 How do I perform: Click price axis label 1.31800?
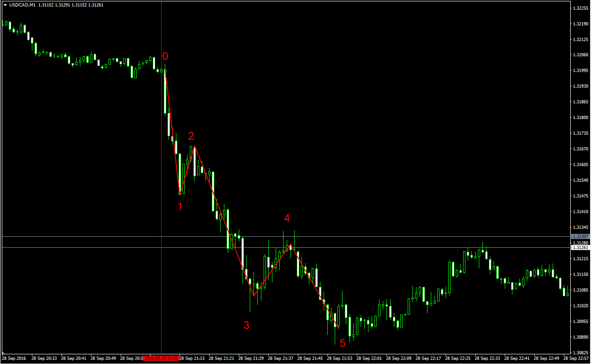click(x=580, y=118)
